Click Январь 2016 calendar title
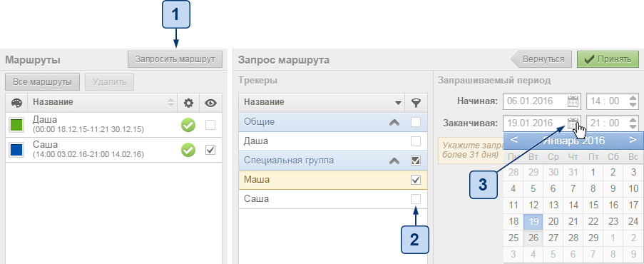This screenshot has width=644, height=264. point(574,141)
